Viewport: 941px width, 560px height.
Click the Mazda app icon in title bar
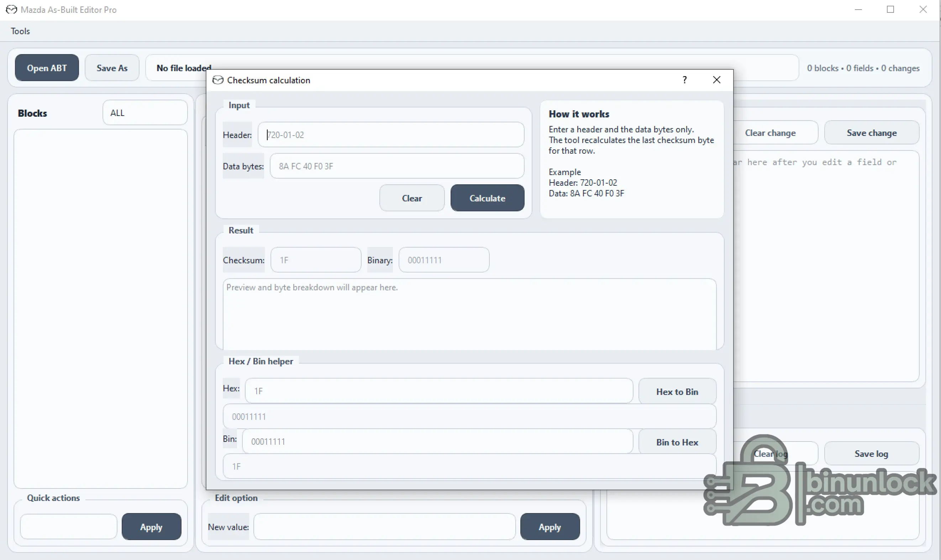click(11, 10)
